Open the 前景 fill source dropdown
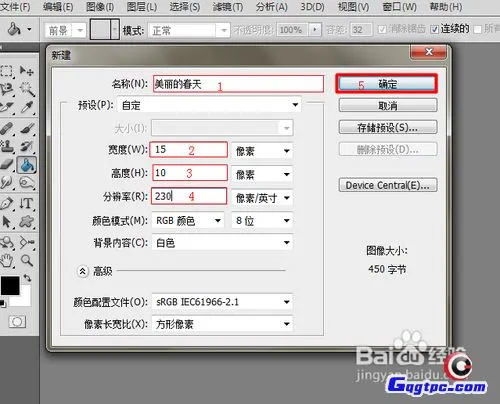 65,31
